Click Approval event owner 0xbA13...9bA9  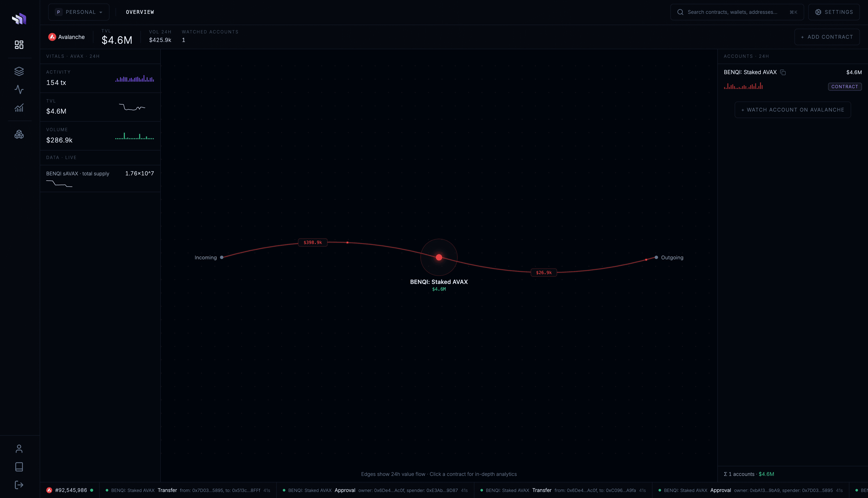tap(750, 490)
